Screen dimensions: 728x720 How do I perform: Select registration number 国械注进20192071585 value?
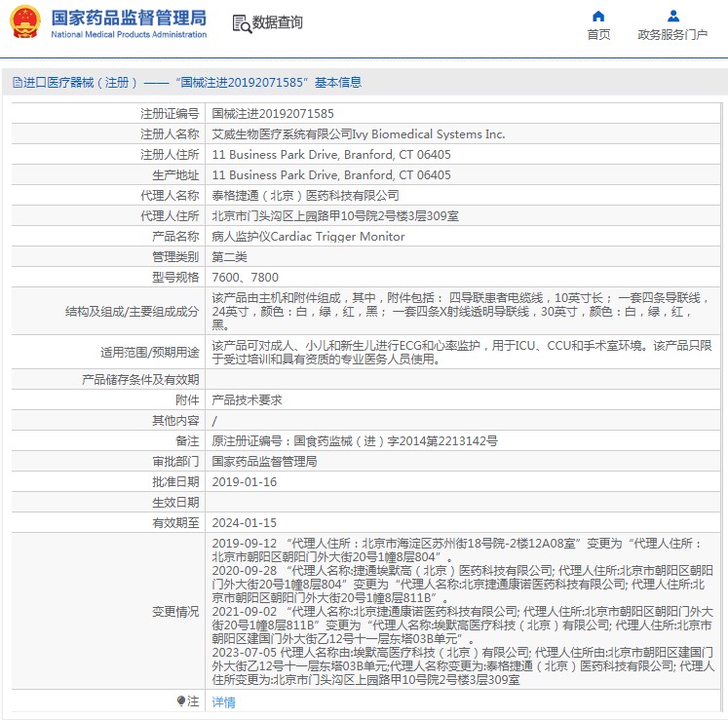(x=273, y=114)
